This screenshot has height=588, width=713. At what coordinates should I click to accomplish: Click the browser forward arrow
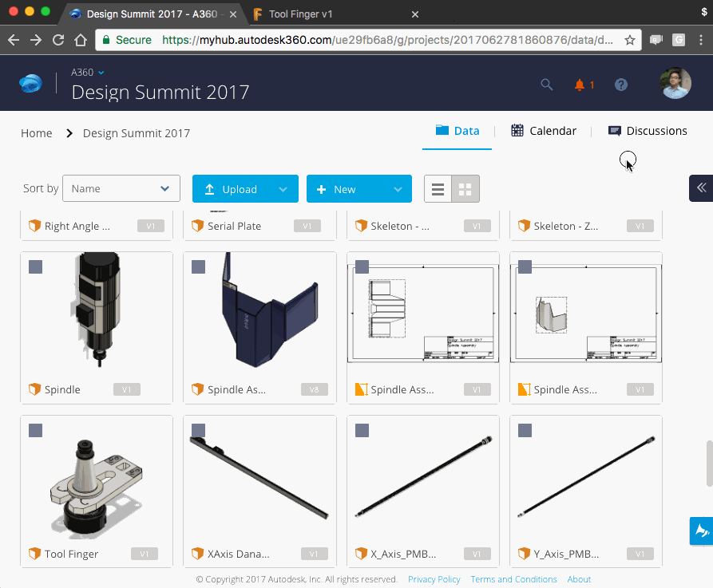click(x=36, y=40)
